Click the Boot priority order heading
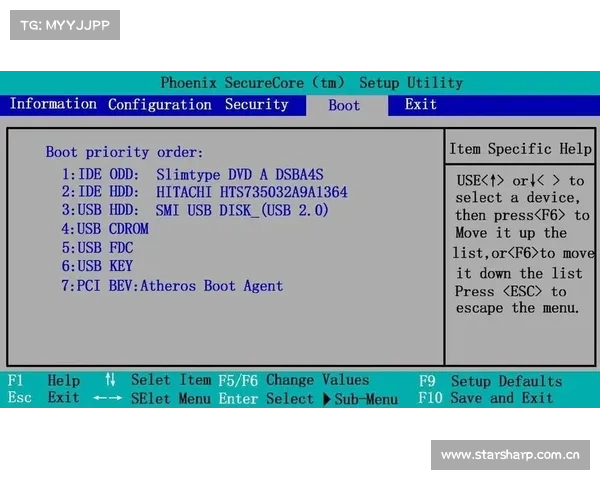 pos(124,152)
